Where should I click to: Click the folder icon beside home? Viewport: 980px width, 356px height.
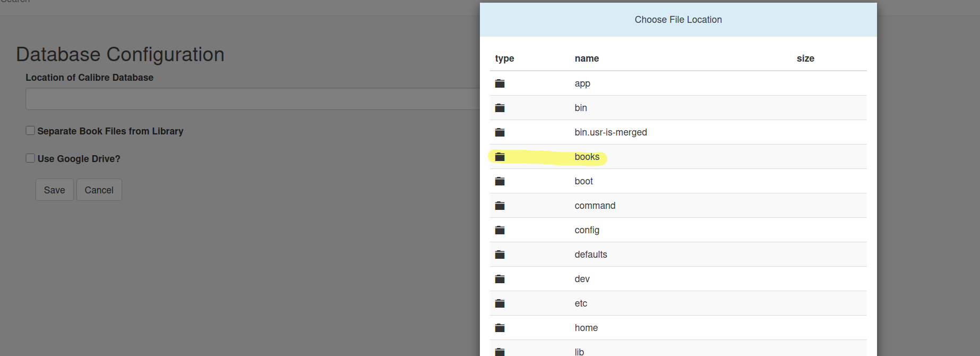[x=500, y=328]
